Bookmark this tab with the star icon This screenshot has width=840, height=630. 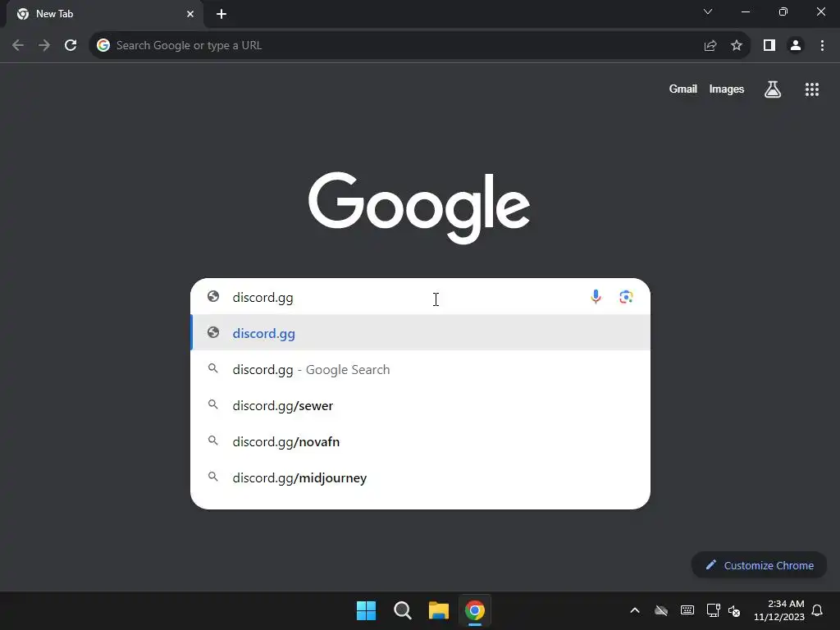pos(737,46)
